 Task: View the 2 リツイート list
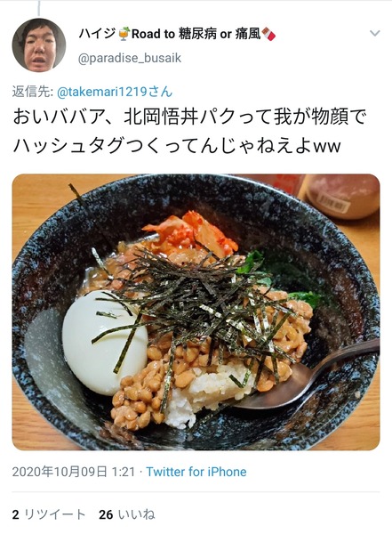(x=48, y=514)
